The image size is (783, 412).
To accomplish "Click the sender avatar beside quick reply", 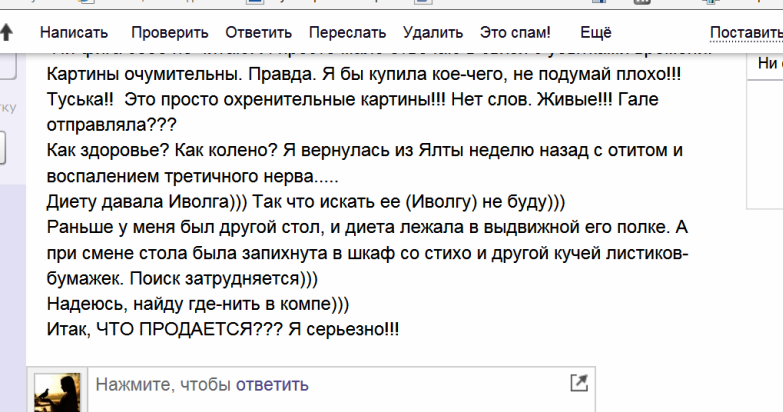I will click(x=57, y=391).
